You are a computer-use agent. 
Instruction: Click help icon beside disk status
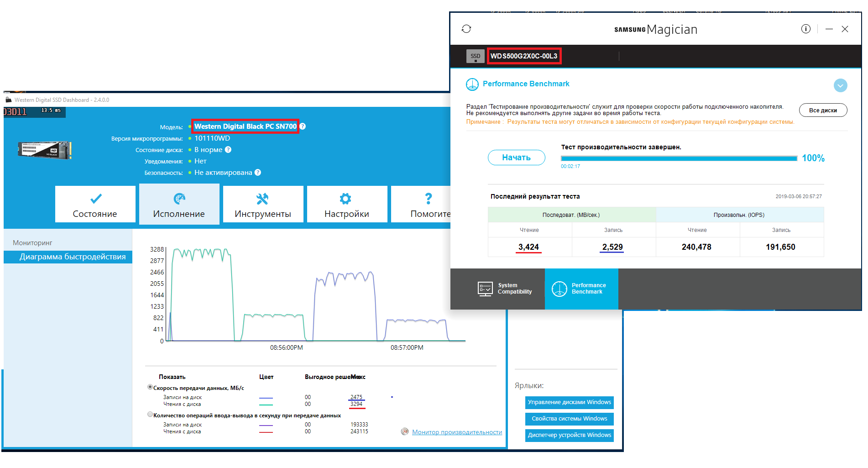click(228, 150)
